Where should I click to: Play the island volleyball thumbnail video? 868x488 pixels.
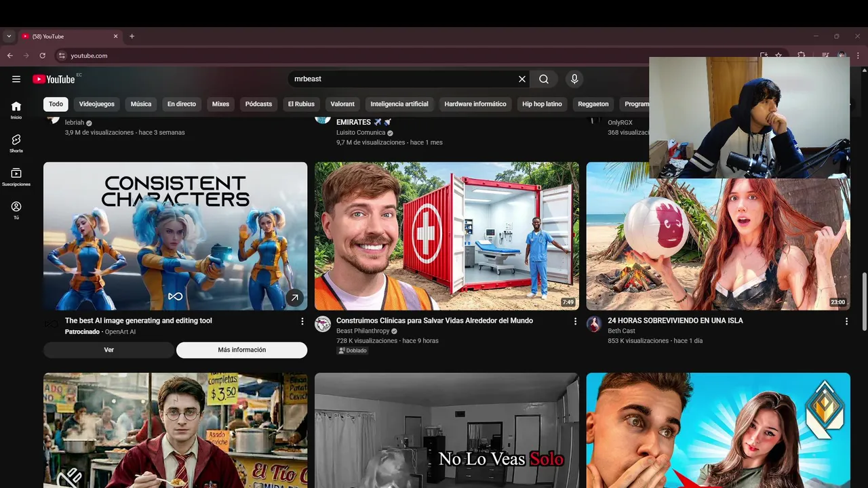(718, 244)
